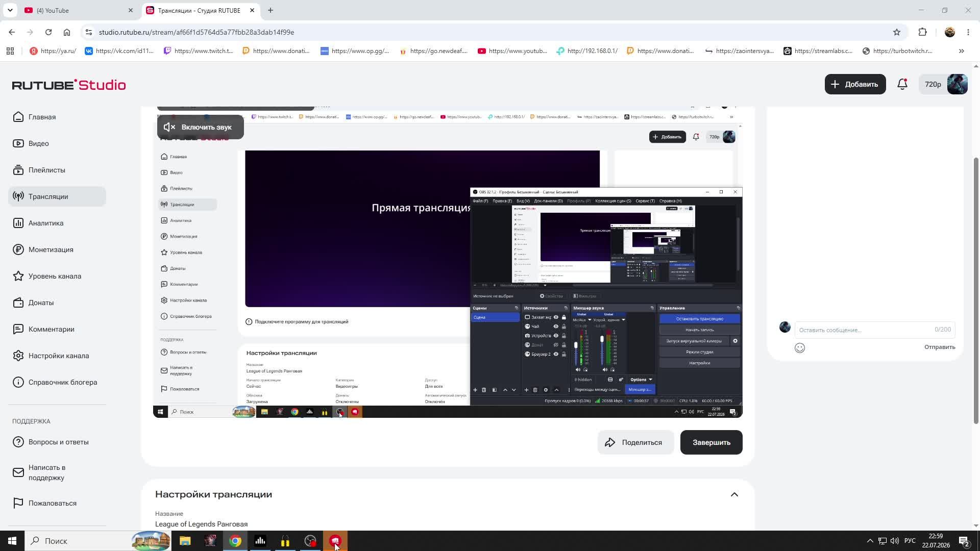This screenshot has height=551, width=980.
Task: Open the volume control in system tray
Action: [x=894, y=541]
